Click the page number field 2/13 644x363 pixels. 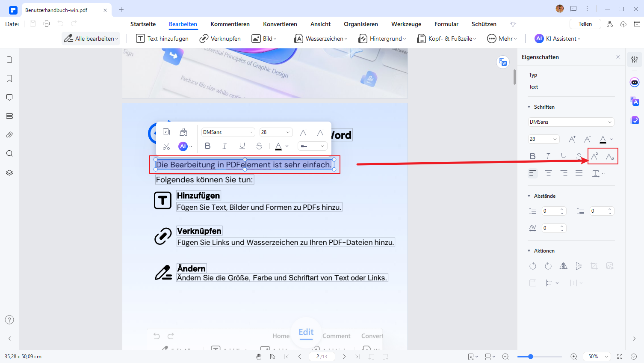[321, 357]
